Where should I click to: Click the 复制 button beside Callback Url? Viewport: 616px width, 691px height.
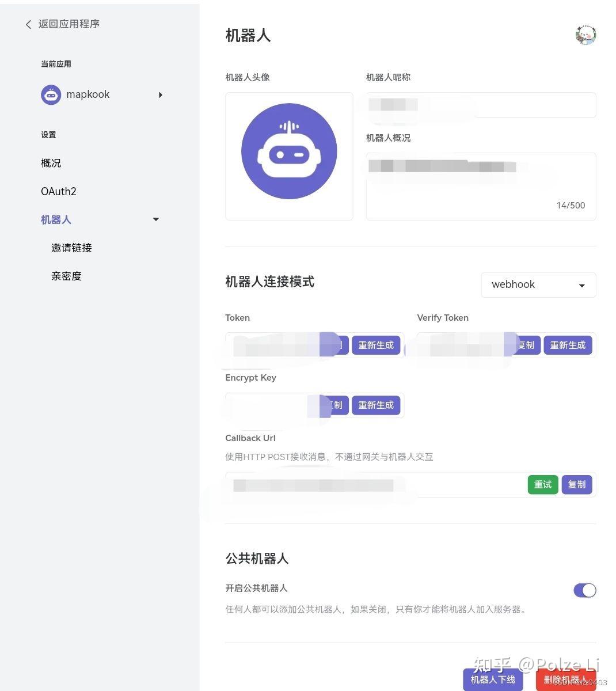point(576,484)
